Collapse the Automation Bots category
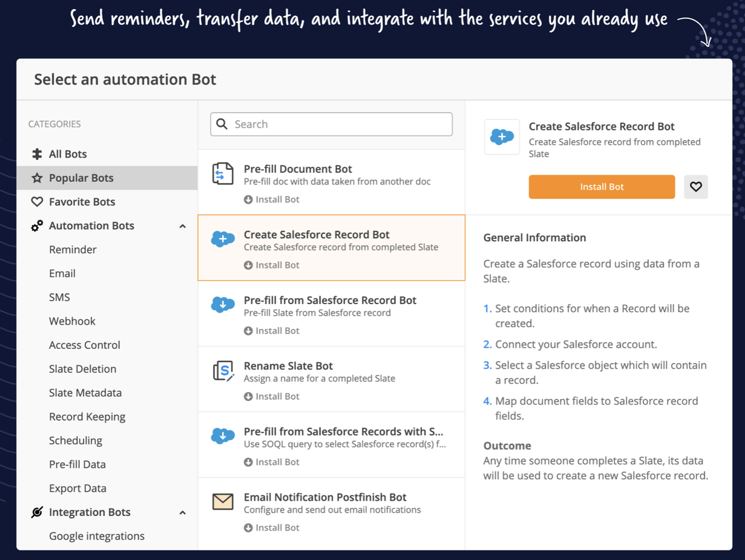745x560 pixels. click(x=183, y=226)
